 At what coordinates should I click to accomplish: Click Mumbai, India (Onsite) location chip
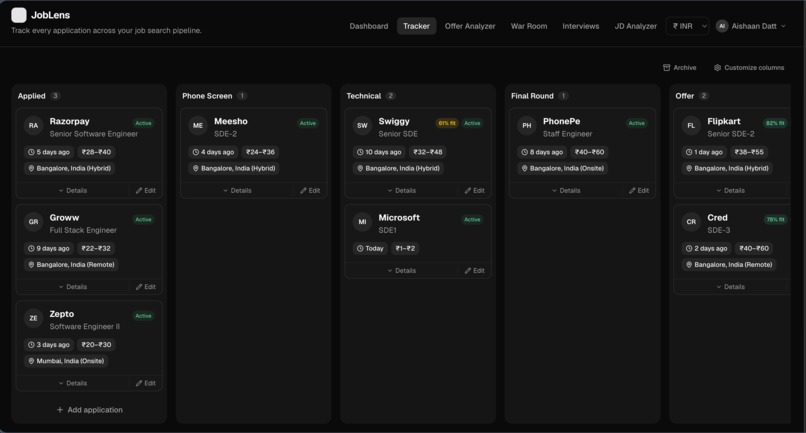point(66,361)
